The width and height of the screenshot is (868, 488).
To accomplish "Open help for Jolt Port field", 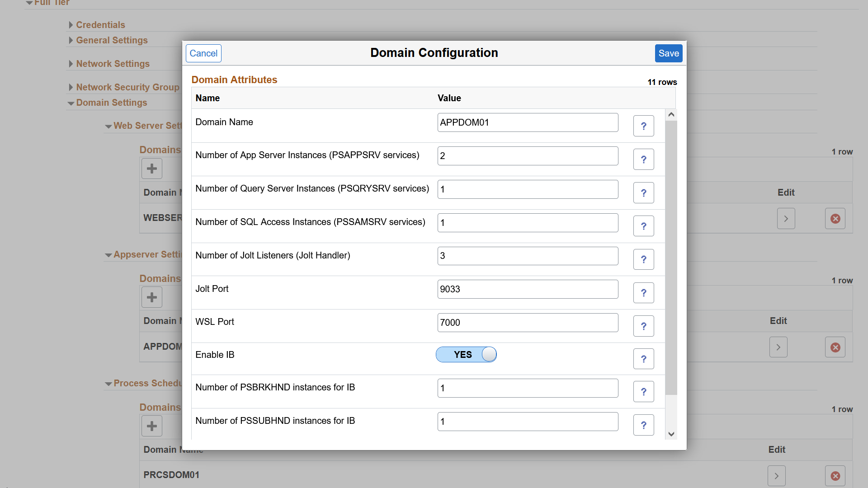I will click(643, 293).
